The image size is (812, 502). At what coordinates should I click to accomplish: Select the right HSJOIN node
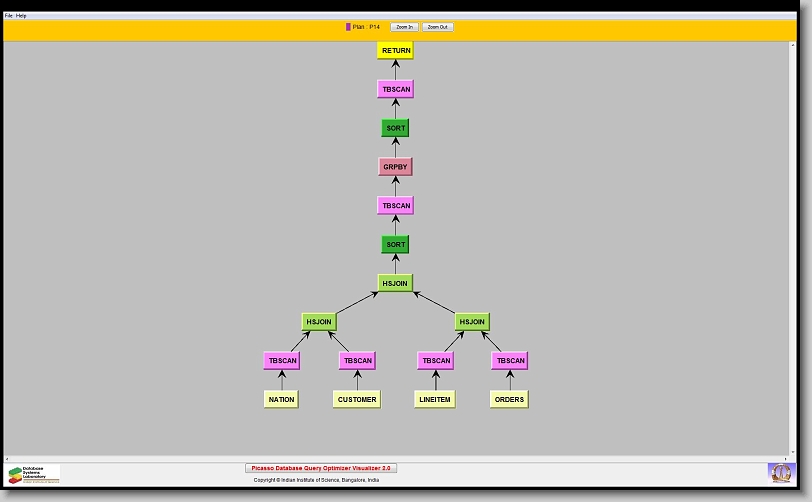(472, 322)
